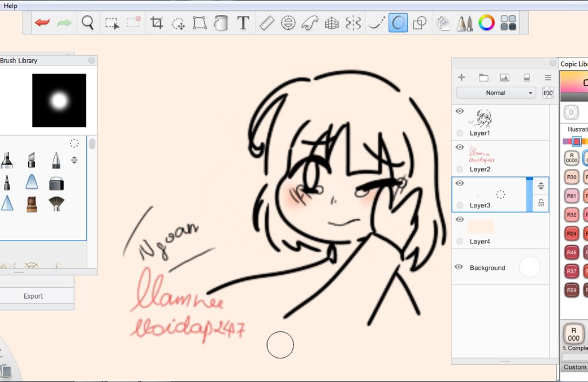
Task: Select the Layer2 thumbnail
Action: pos(481,155)
